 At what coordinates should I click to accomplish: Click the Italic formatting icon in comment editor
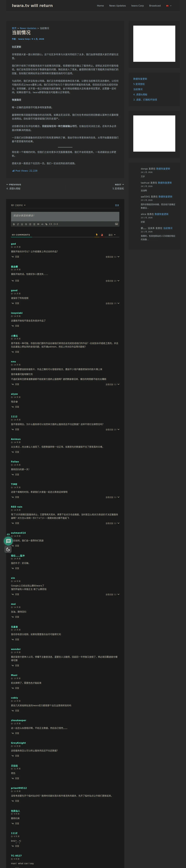18,224
